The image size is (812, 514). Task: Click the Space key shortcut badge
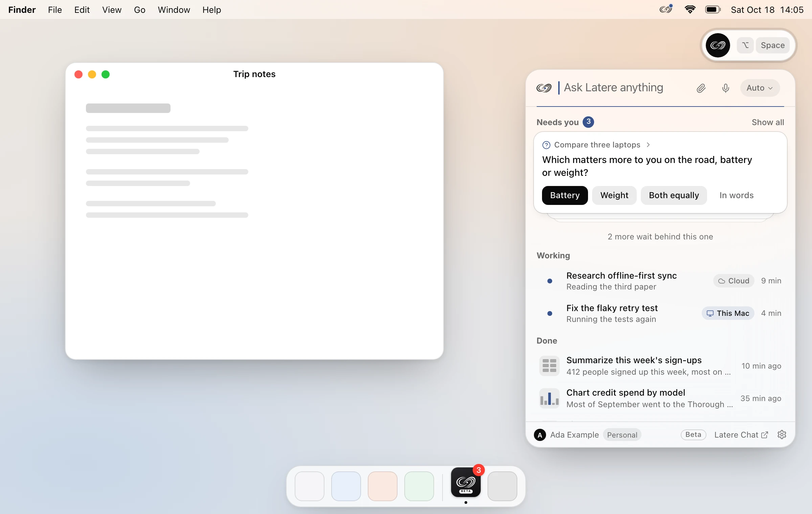click(x=772, y=45)
